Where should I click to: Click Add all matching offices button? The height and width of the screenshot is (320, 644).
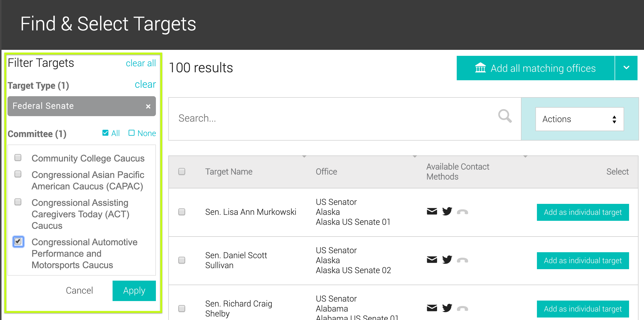pyautogui.click(x=535, y=68)
